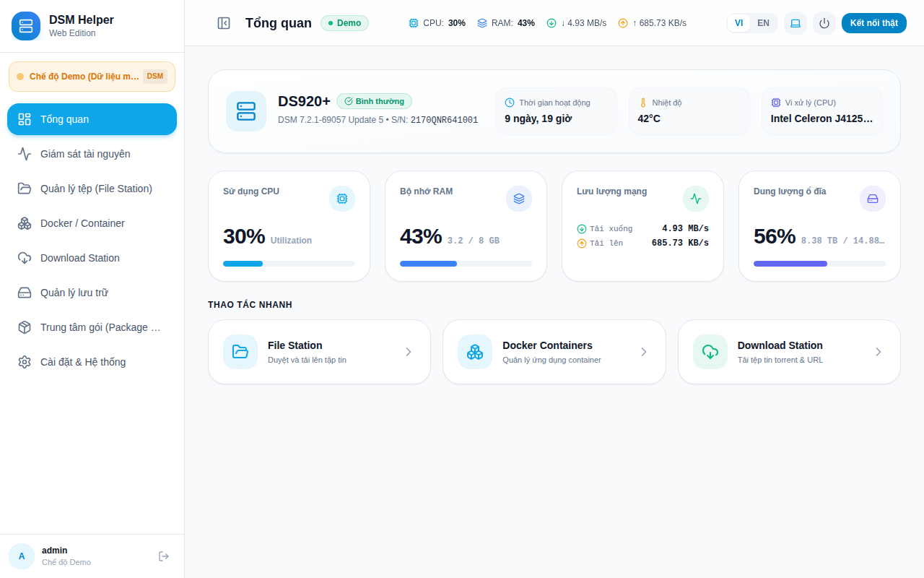Image resolution: width=924 pixels, height=578 pixels.
Task: Click the layers icon in RAM card
Action: pos(519,199)
